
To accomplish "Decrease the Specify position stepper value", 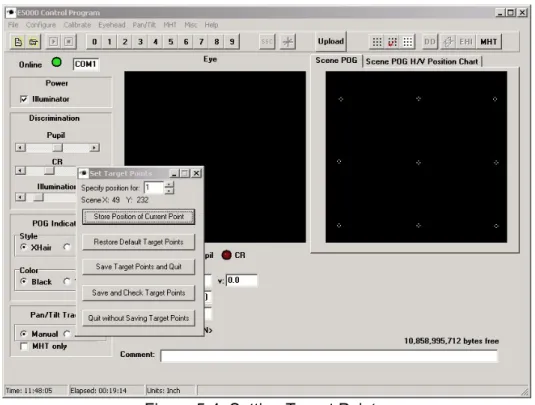I will coord(169,191).
